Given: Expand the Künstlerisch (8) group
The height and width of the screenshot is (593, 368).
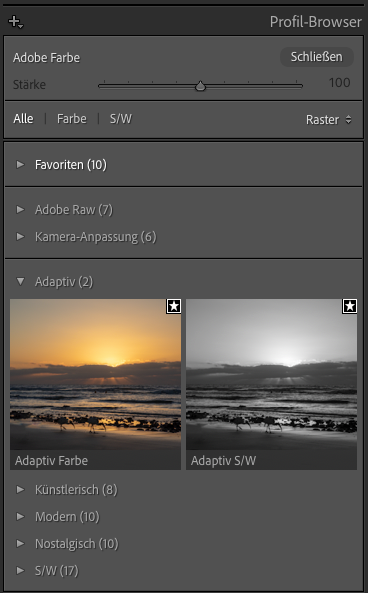Looking at the screenshot, I should tap(20, 489).
